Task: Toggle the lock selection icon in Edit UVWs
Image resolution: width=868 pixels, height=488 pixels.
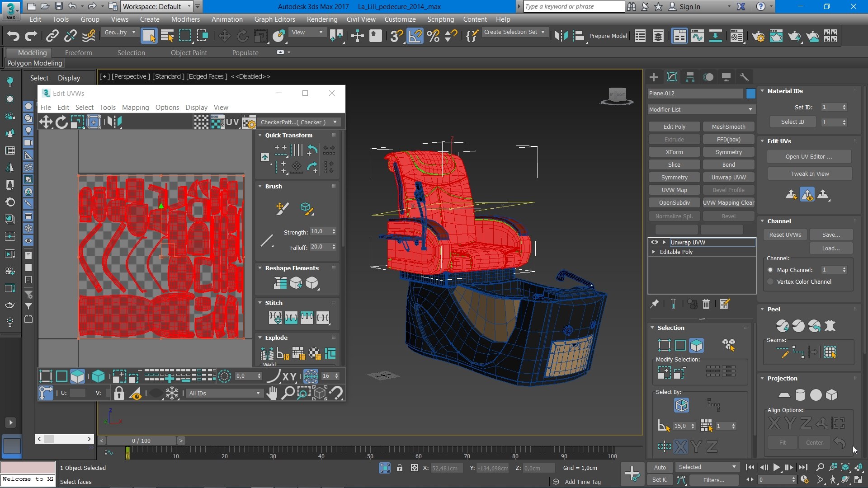Action: [119, 393]
